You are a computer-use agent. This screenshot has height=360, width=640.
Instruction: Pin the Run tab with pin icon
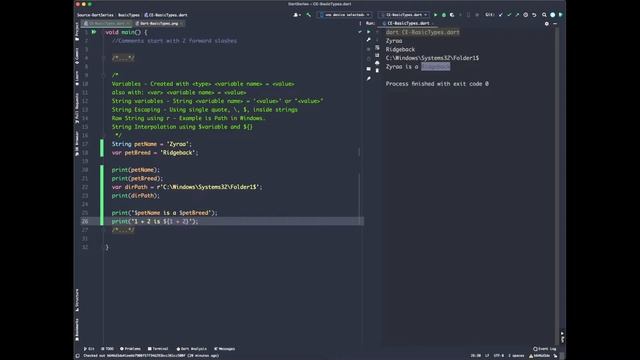pos(369,78)
